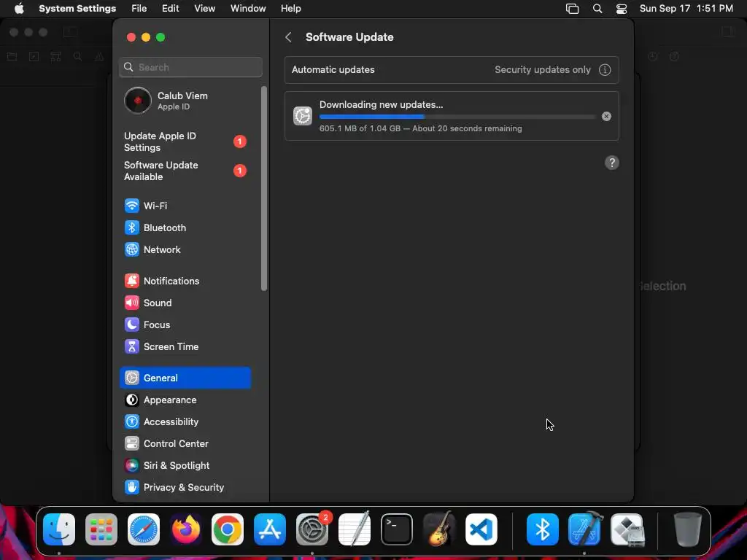Open Spotlight search in menu bar
Viewport: 747px width, 560px height.
coord(597,9)
